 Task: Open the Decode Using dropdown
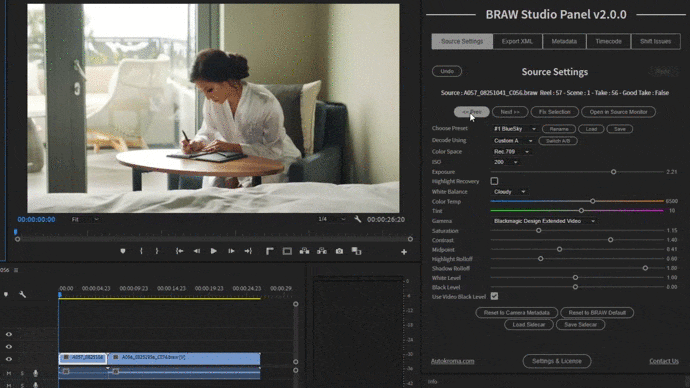point(513,141)
